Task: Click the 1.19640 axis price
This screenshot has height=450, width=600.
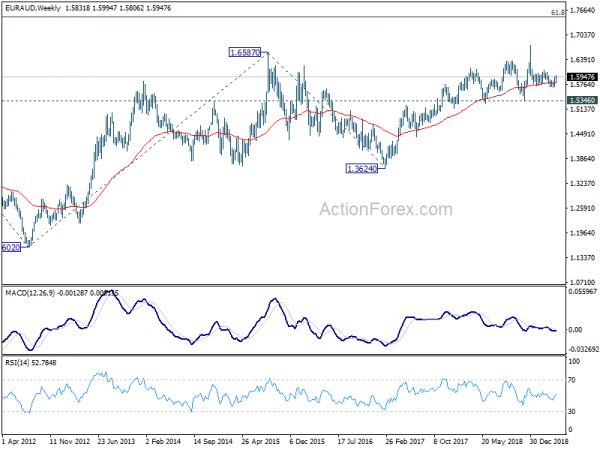Action: click(x=583, y=233)
